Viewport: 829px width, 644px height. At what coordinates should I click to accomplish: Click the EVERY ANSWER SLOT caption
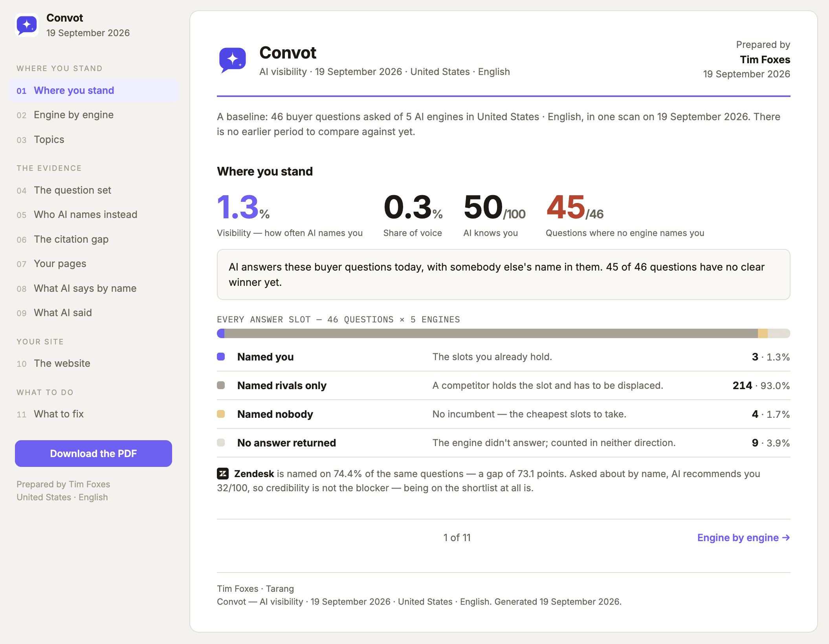pyautogui.click(x=338, y=320)
